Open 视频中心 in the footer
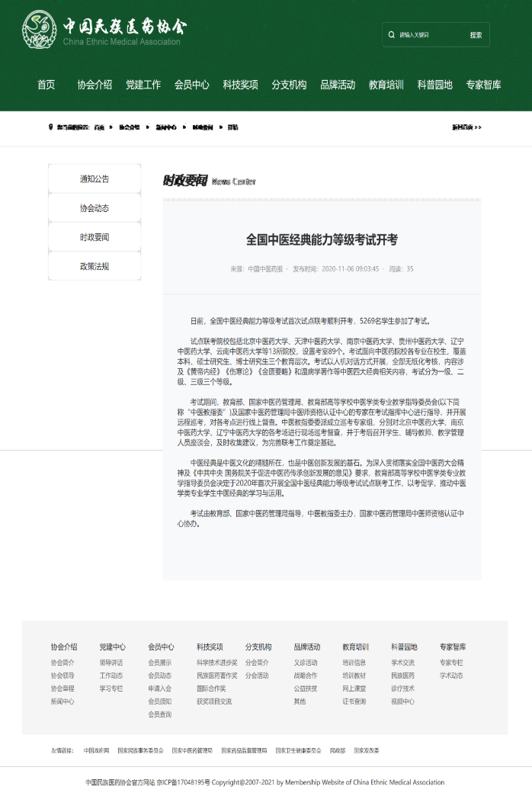 [402, 701]
